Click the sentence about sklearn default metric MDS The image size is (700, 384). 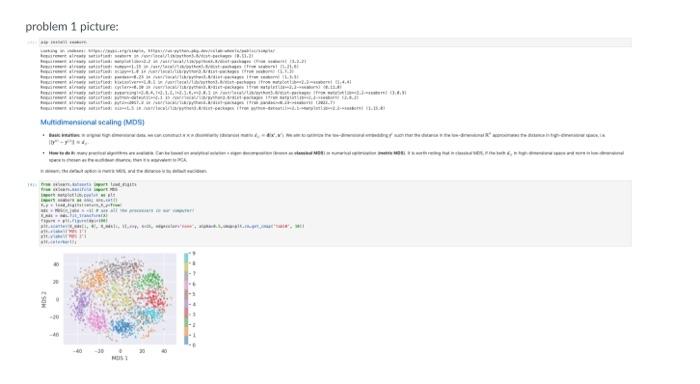124,171
